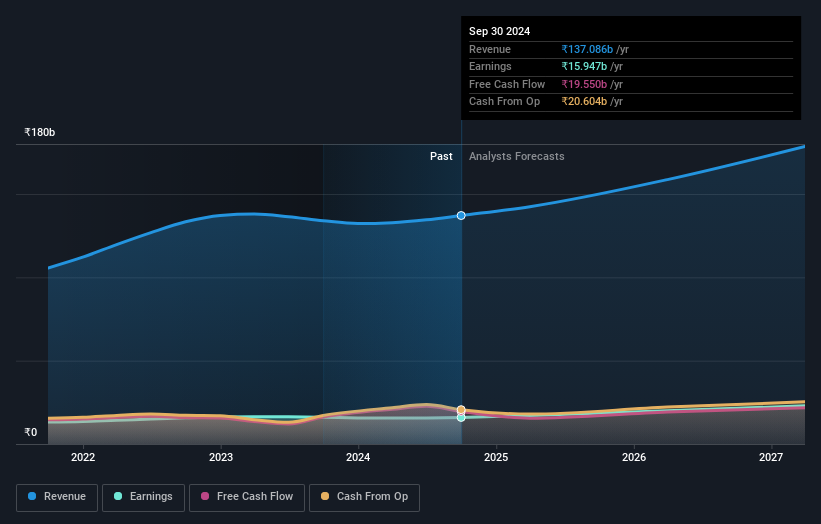The width and height of the screenshot is (821, 524).
Task: Toggle the Earnings legend button
Action: point(143,497)
